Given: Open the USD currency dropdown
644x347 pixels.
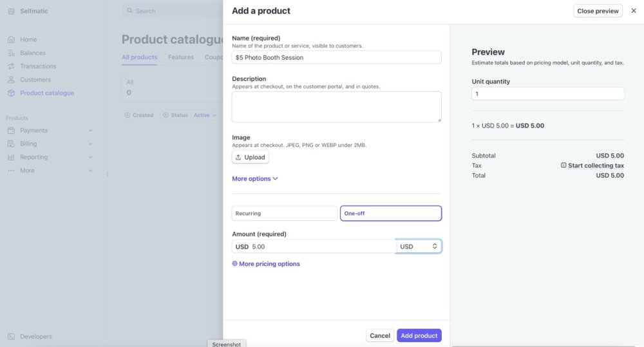Looking at the screenshot, I should pos(419,247).
